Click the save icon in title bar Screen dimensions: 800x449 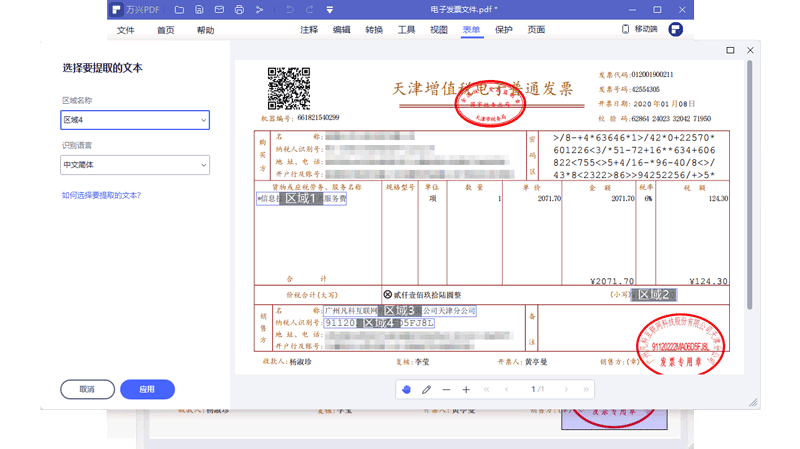199,10
